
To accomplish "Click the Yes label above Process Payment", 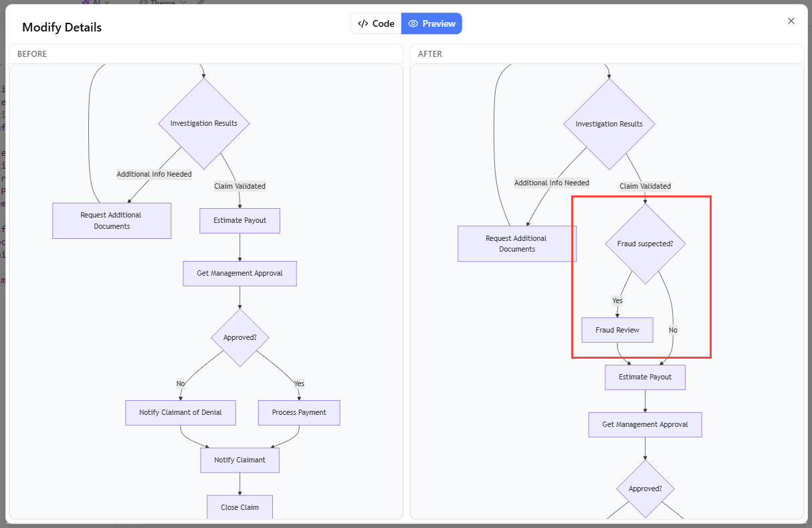I will click(299, 383).
